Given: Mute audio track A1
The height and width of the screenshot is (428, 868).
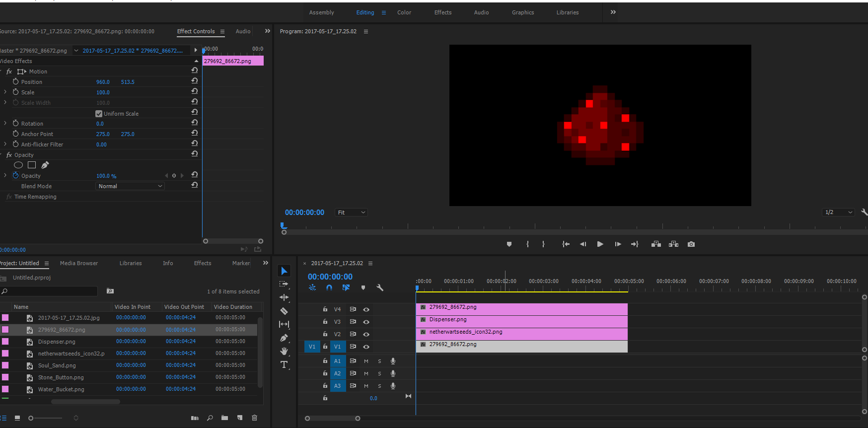Looking at the screenshot, I should [366, 361].
